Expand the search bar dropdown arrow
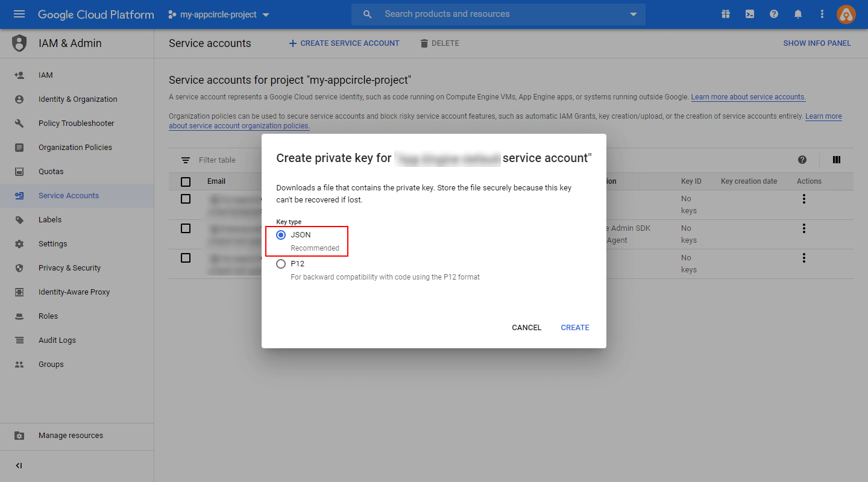The image size is (868, 482). pyautogui.click(x=633, y=14)
